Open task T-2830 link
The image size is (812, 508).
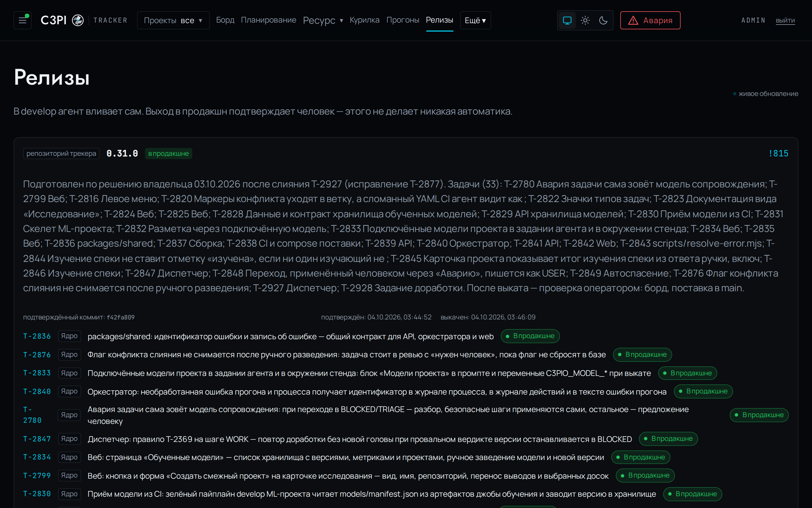coord(37,494)
